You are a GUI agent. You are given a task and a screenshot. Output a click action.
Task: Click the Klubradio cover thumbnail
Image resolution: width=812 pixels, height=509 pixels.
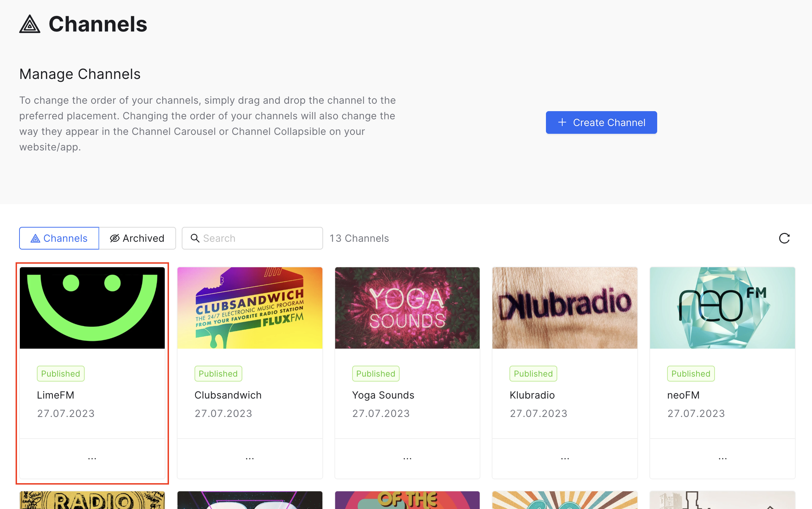[x=565, y=308]
